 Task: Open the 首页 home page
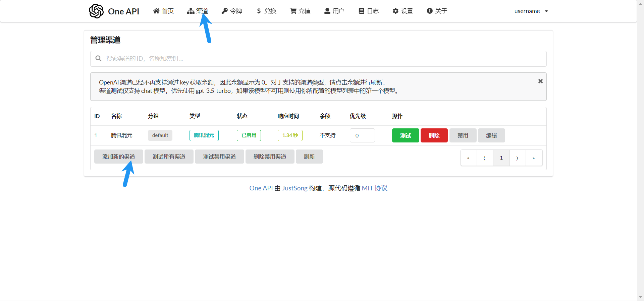click(x=163, y=11)
